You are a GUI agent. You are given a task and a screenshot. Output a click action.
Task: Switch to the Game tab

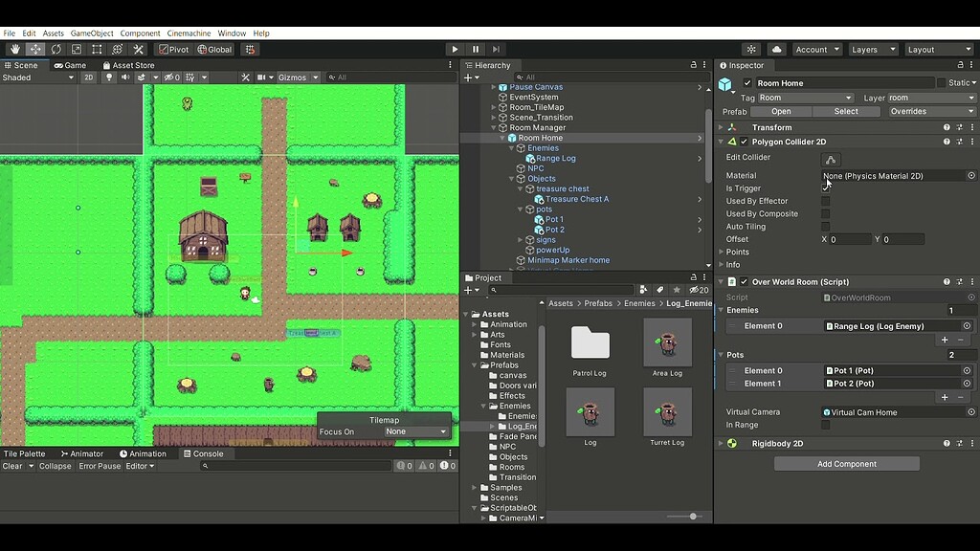[x=73, y=65]
